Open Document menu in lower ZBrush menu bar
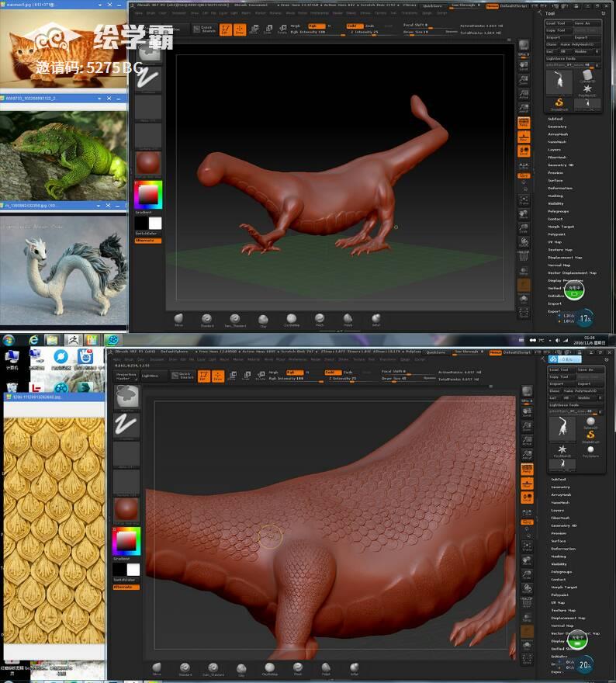The width and height of the screenshot is (616, 683). (x=157, y=360)
